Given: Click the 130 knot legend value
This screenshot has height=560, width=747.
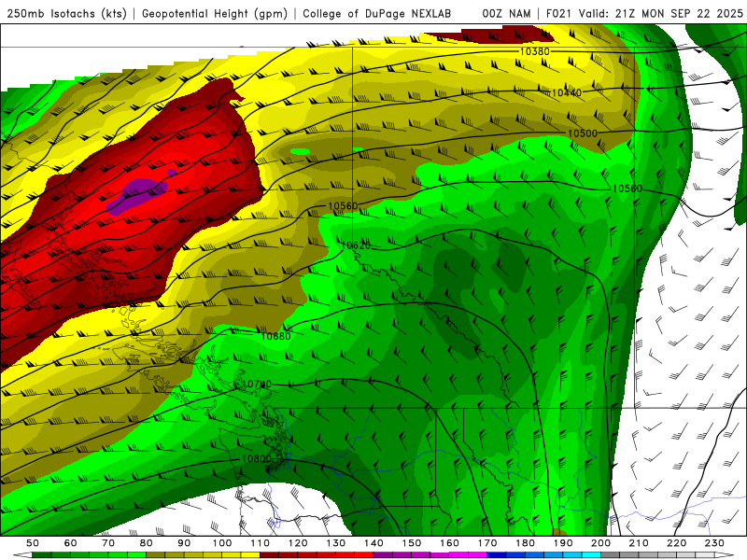Looking at the screenshot, I should pos(336,543).
